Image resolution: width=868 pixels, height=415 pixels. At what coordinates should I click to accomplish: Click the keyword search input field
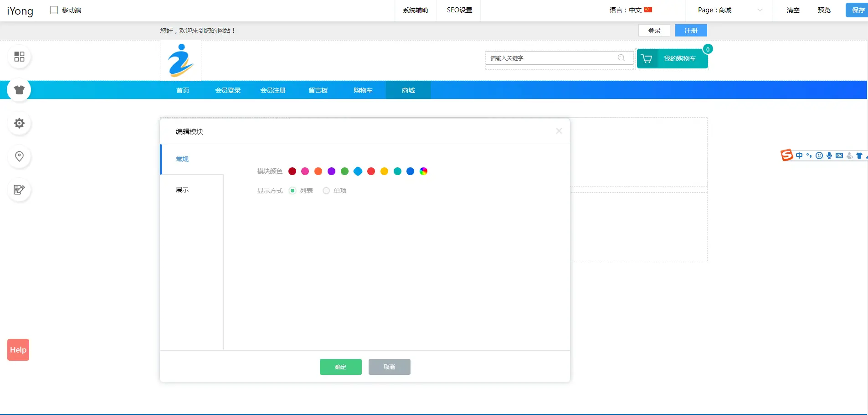551,58
